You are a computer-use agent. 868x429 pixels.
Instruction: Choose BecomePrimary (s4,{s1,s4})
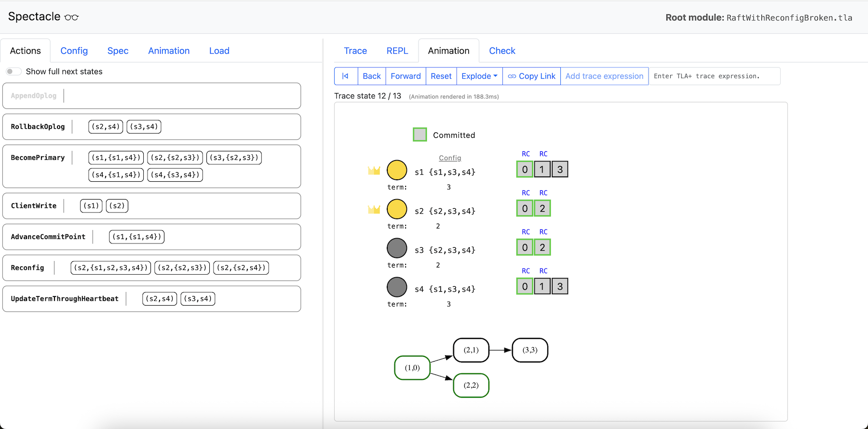(116, 175)
